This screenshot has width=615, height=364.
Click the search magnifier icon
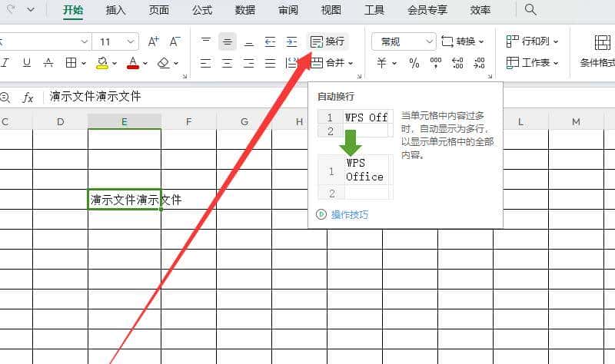point(530,9)
